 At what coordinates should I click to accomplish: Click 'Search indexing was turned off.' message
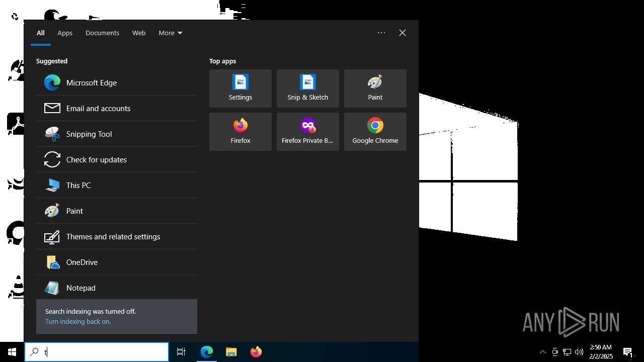[91, 311]
